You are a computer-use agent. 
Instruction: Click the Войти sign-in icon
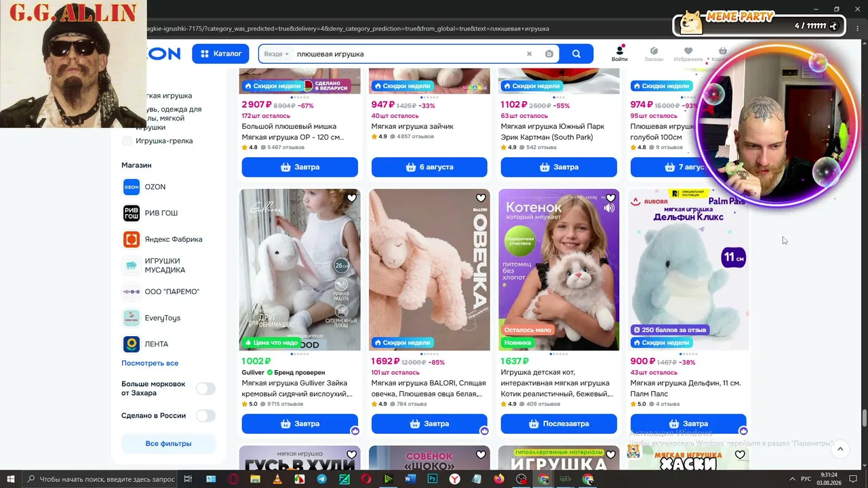[x=619, y=54]
